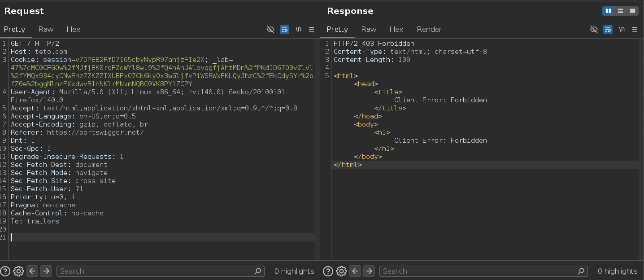Toggle hidden-items eye icon in Request panel
The width and height of the screenshot is (644, 280).
270,29
